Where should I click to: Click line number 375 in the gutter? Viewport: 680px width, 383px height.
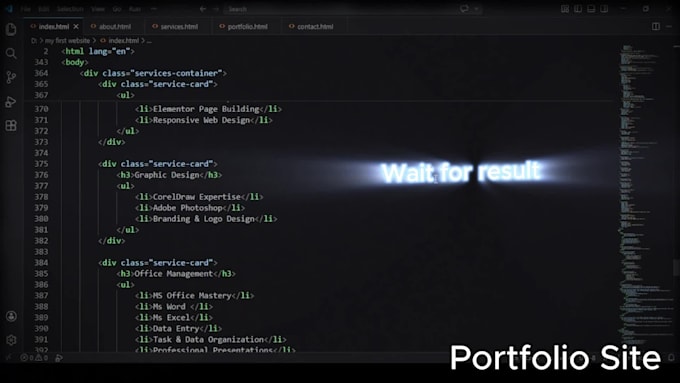click(41, 164)
